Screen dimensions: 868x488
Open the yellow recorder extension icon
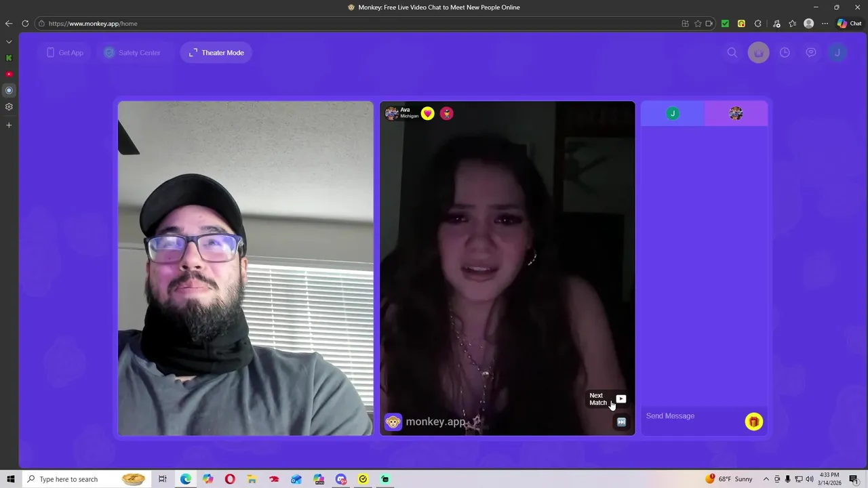[741, 24]
